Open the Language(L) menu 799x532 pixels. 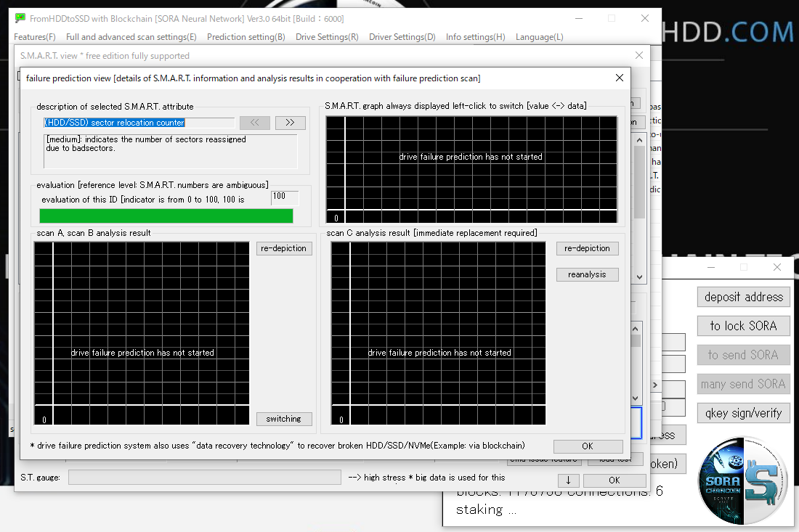(x=539, y=37)
